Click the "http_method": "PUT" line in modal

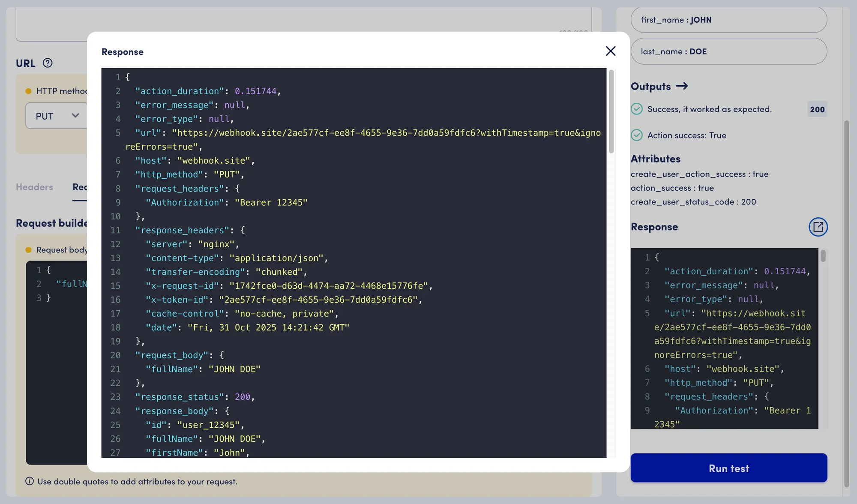click(x=190, y=174)
